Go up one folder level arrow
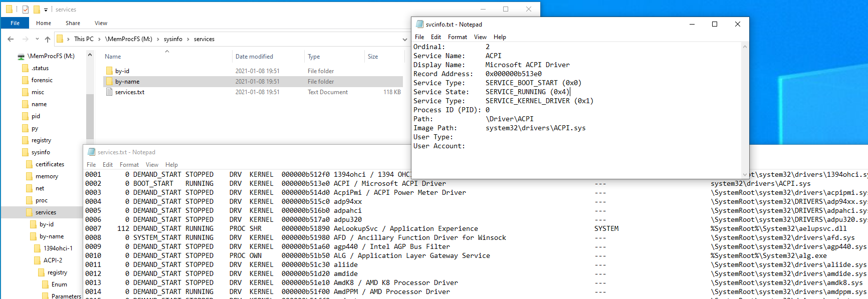The image size is (868, 299). coord(48,39)
